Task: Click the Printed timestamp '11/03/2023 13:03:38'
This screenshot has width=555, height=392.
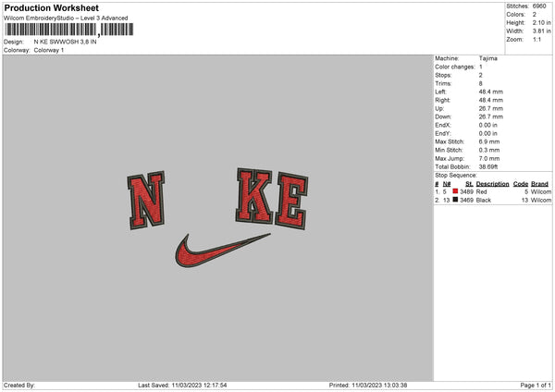Action: [379, 386]
